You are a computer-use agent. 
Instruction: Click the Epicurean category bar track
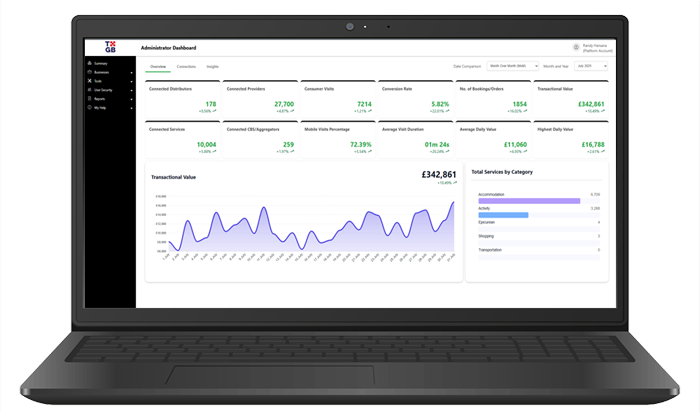coord(539,229)
